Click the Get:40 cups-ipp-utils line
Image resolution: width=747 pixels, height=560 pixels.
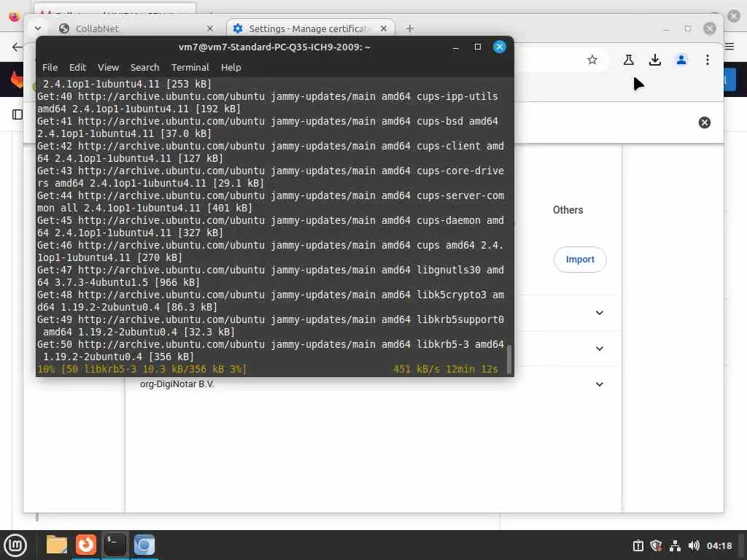click(x=268, y=102)
